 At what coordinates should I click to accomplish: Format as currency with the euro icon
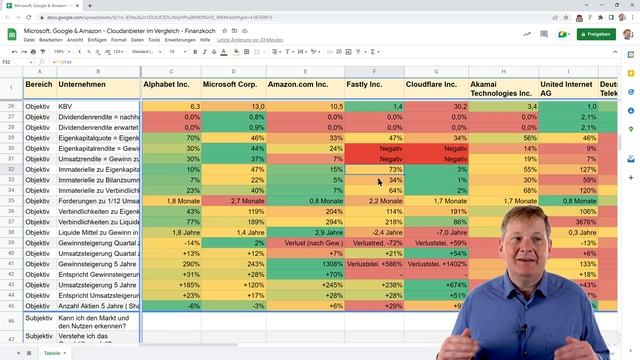pyautogui.click(x=80, y=52)
